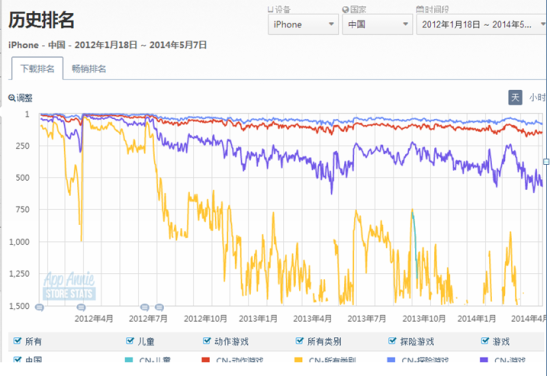Toggle the 动作游戏 category checkbox

coord(207,341)
